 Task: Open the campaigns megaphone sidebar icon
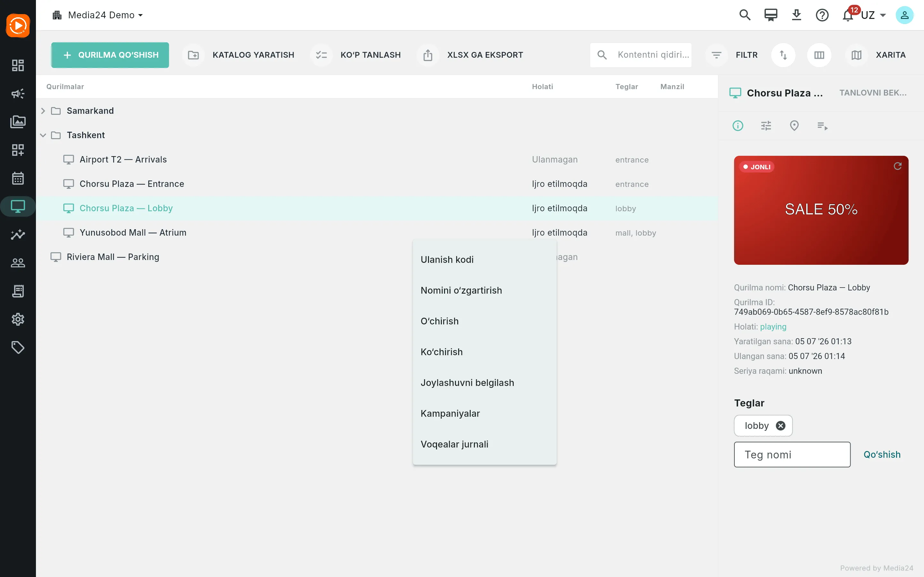pyautogui.click(x=18, y=94)
